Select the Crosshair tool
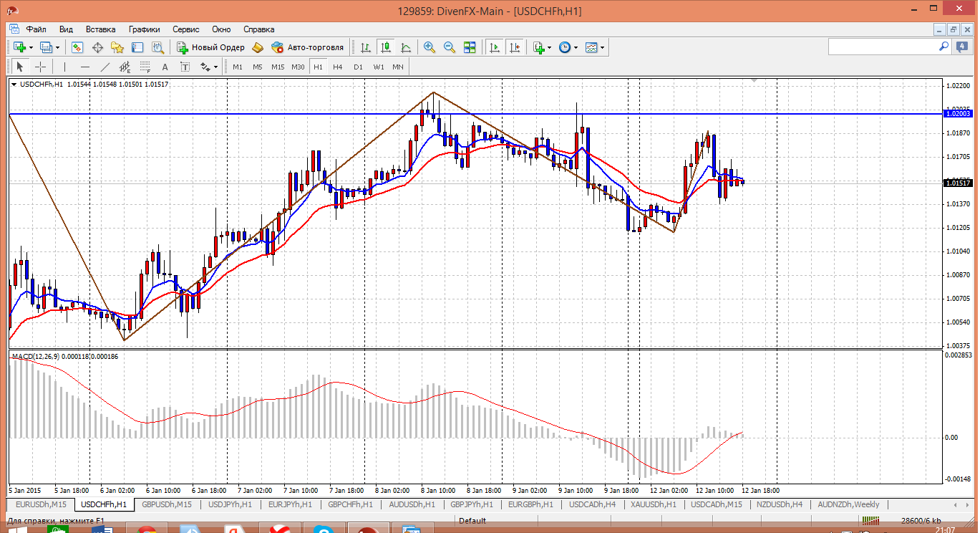This screenshot has height=533, width=980. 41,67
